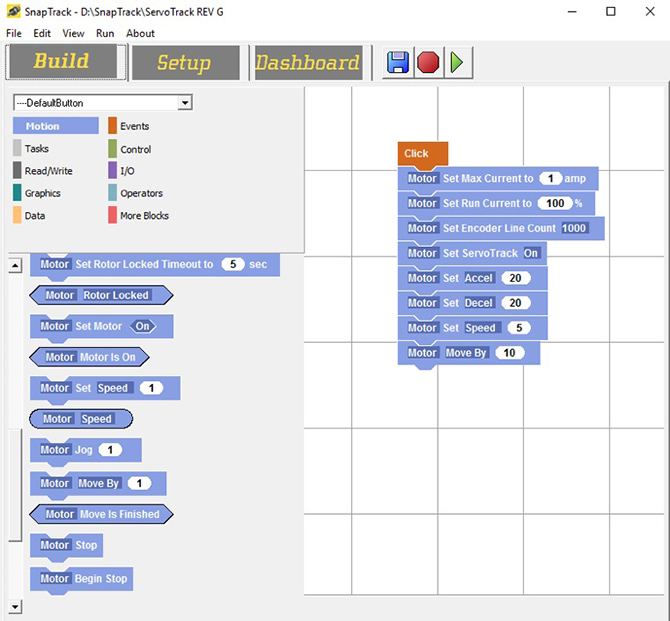Switch to the Build tab

tap(63, 62)
